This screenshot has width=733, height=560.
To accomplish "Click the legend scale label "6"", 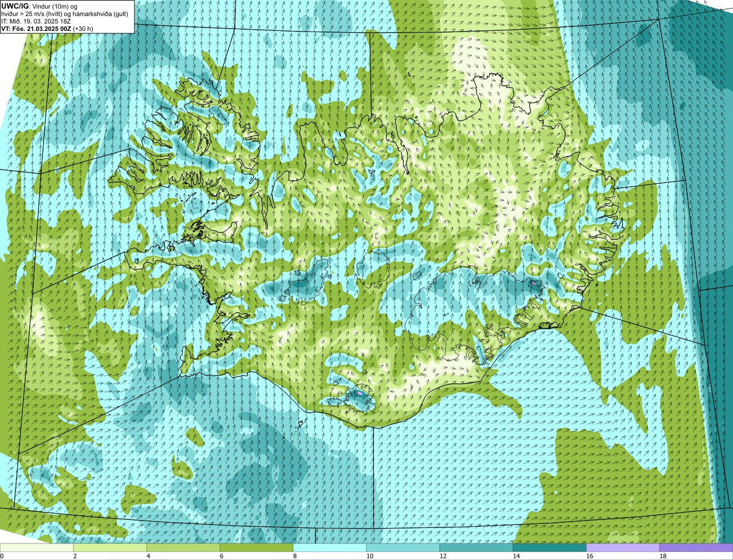I will coord(222,556).
